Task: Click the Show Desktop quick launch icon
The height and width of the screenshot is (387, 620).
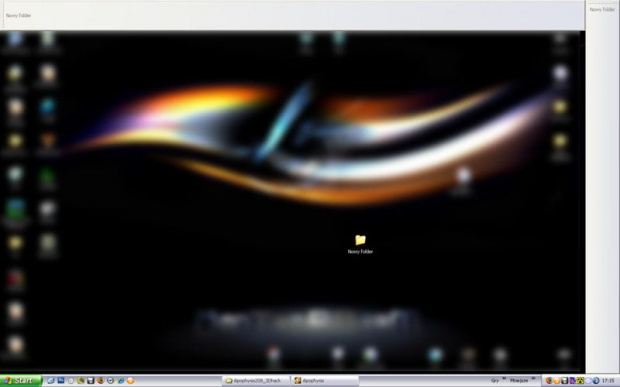Action: pyautogui.click(x=51, y=380)
